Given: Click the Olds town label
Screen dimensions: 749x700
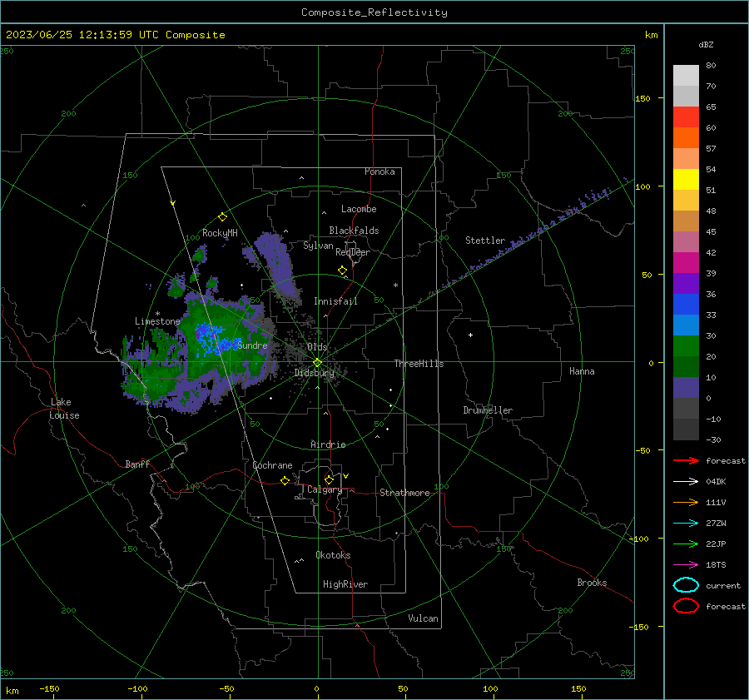Looking at the screenshot, I should pos(317,347).
